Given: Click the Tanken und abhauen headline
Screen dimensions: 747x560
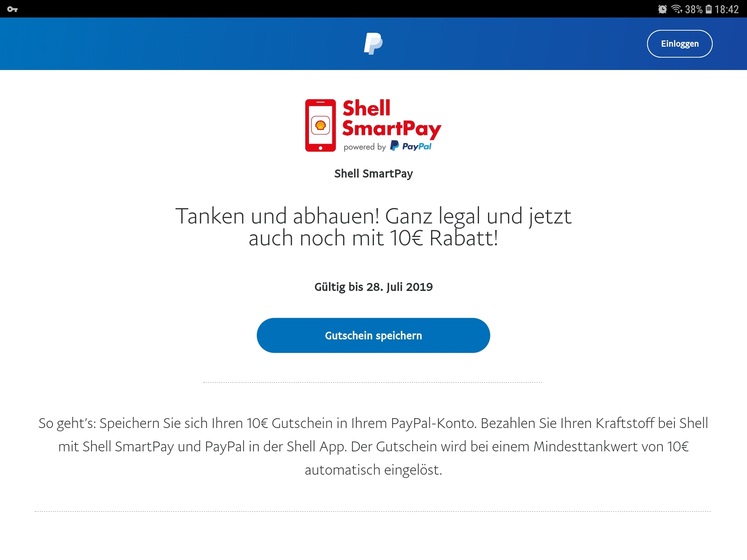Looking at the screenshot, I should coord(373,227).
